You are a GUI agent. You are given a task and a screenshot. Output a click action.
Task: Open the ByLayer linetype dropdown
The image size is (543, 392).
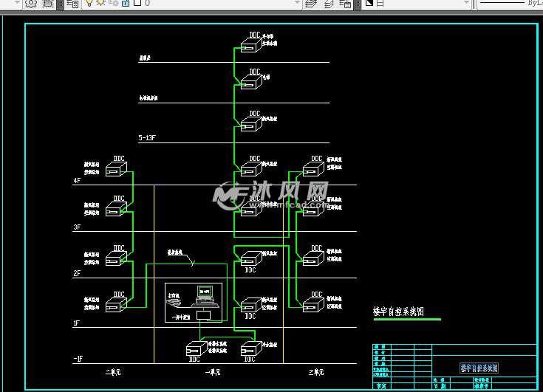(x=510, y=3)
